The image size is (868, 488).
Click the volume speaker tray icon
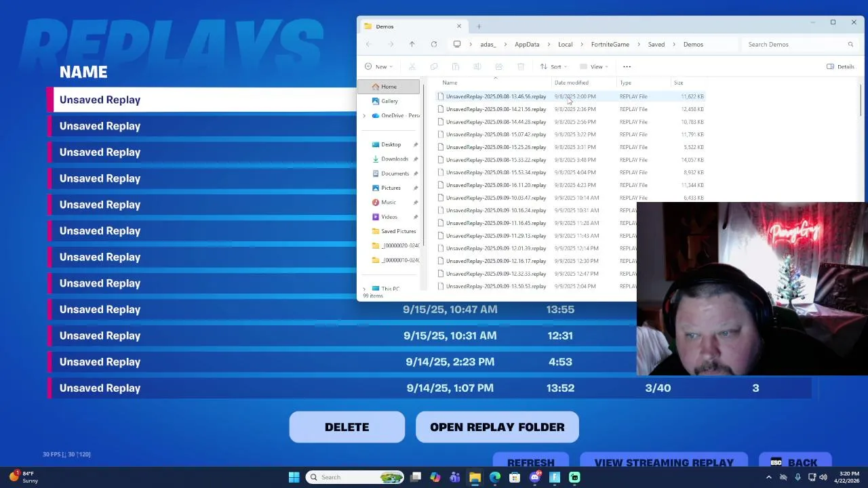click(x=823, y=477)
